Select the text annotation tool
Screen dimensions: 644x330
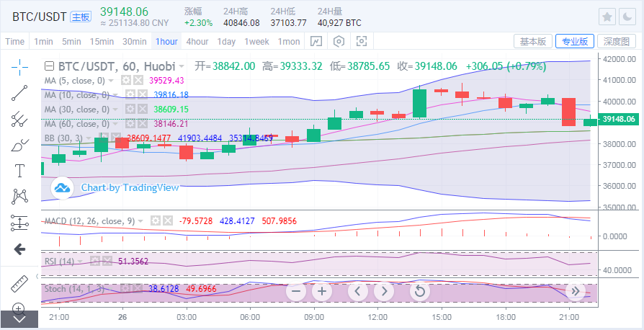pyautogui.click(x=19, y=171)
